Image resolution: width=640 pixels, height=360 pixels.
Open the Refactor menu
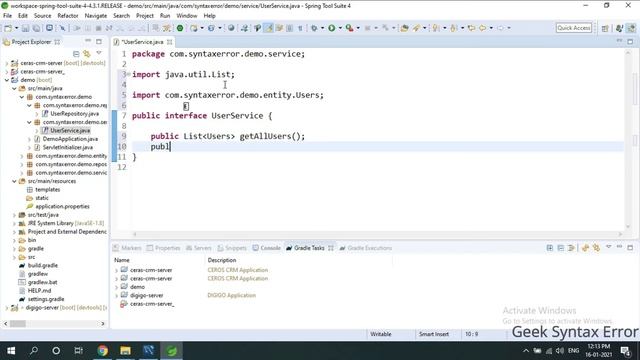pos(68,16)
